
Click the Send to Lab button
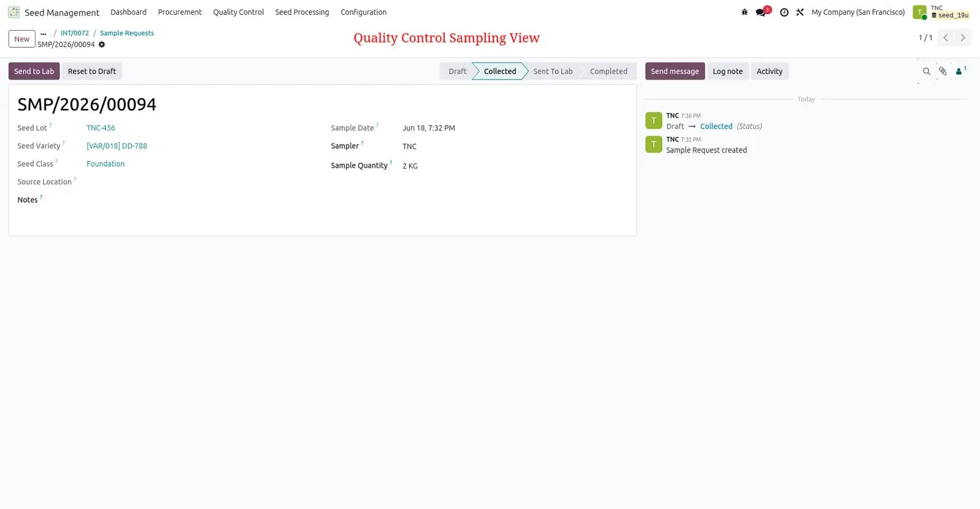(34, 71)
